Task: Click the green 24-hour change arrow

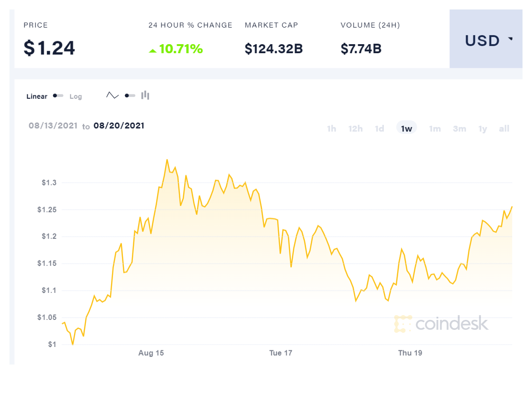Action: (x=152, y=50)
